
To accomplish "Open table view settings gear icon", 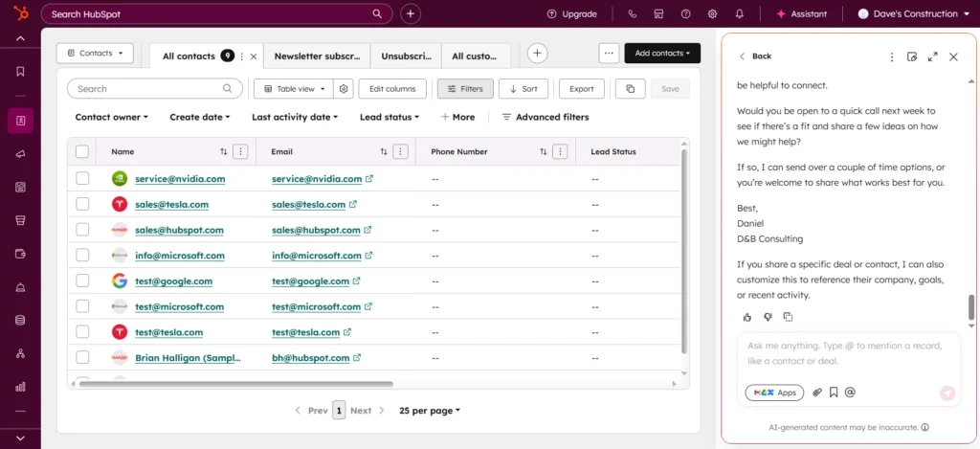I will [x=344, y=89].
